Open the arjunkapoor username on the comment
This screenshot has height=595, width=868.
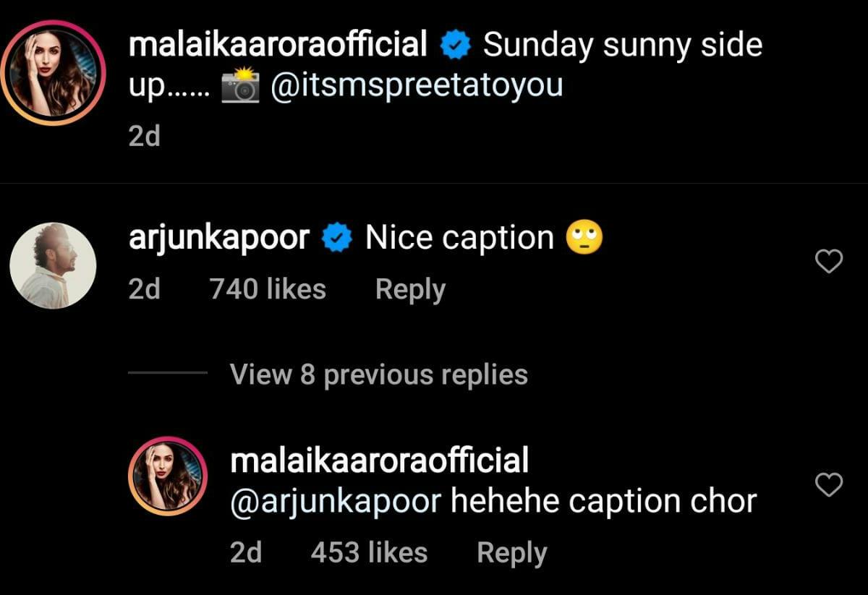219,238
